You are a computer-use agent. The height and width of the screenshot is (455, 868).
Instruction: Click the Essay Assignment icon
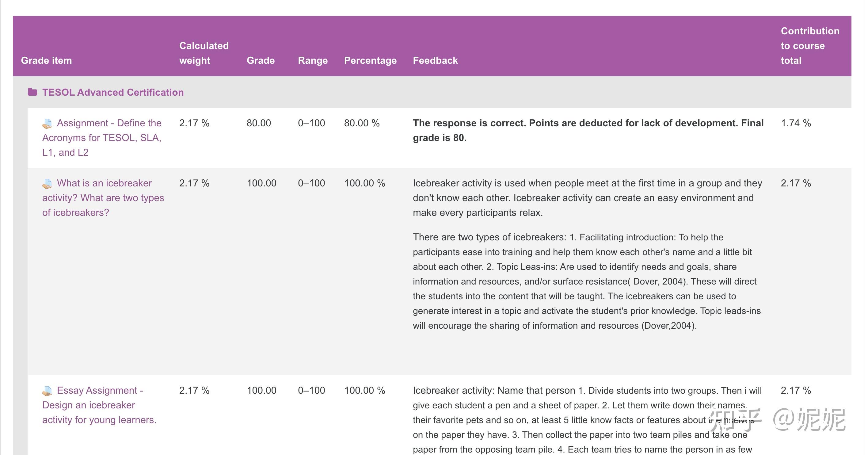tap(47, 391)
